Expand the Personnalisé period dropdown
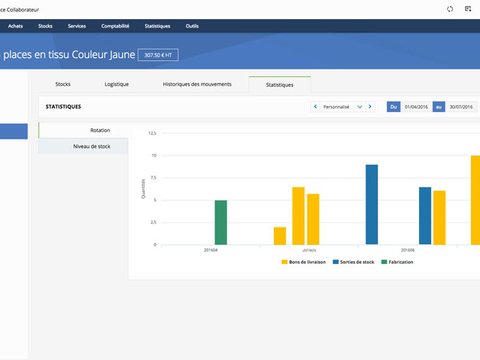This screenshot has height=360, width=480. (x=342, y=107)
